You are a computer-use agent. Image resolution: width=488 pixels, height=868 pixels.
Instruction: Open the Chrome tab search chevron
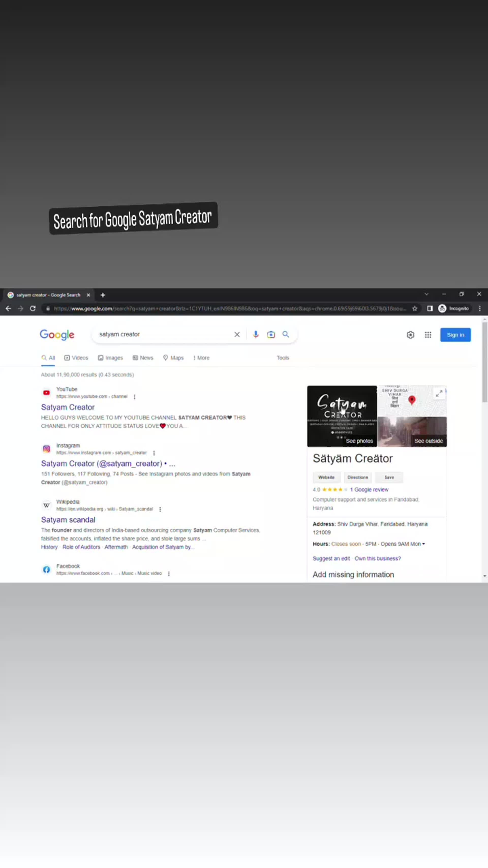(x=426, y=294)
